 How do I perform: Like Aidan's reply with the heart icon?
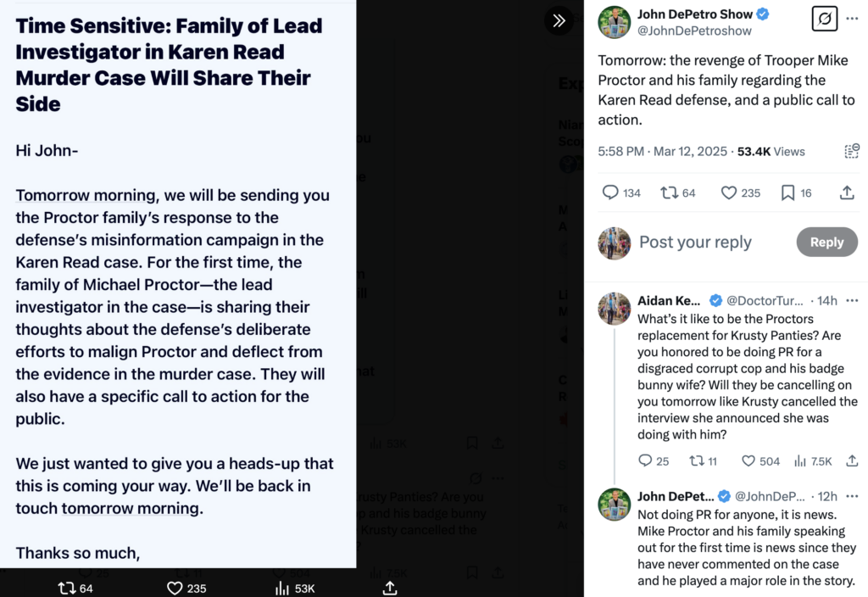tap(749, 460)
